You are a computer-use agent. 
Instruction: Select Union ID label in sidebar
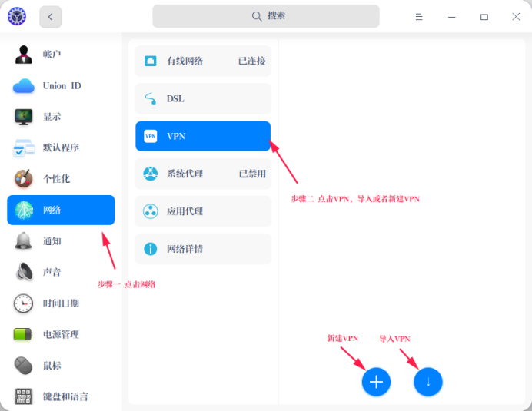tap(62, 86)
